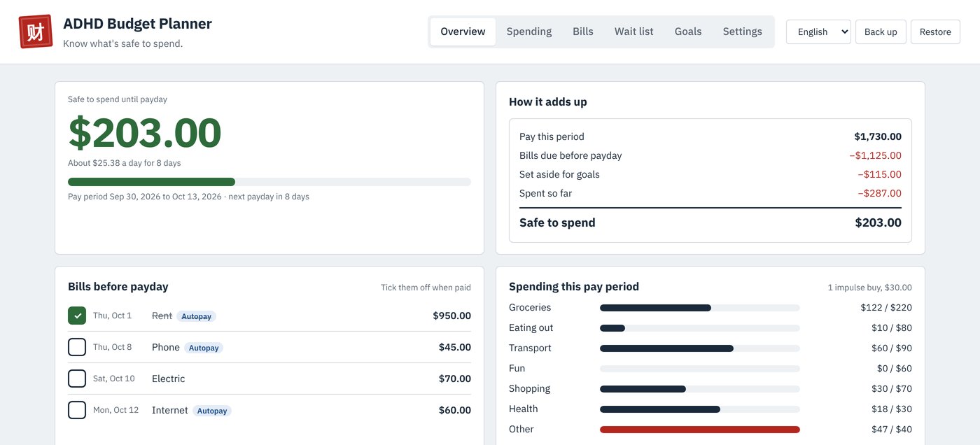980x445 pixels.
Task: Click the Restore button
Action: coord(935,31)
